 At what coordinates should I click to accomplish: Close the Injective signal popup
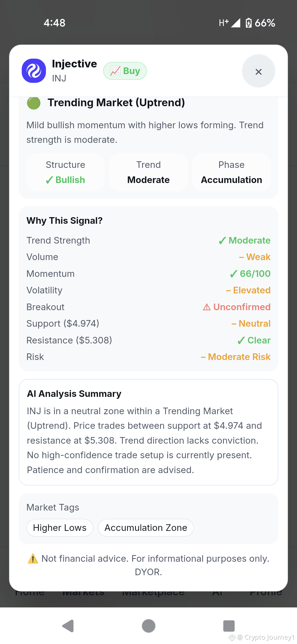[258, 71]
